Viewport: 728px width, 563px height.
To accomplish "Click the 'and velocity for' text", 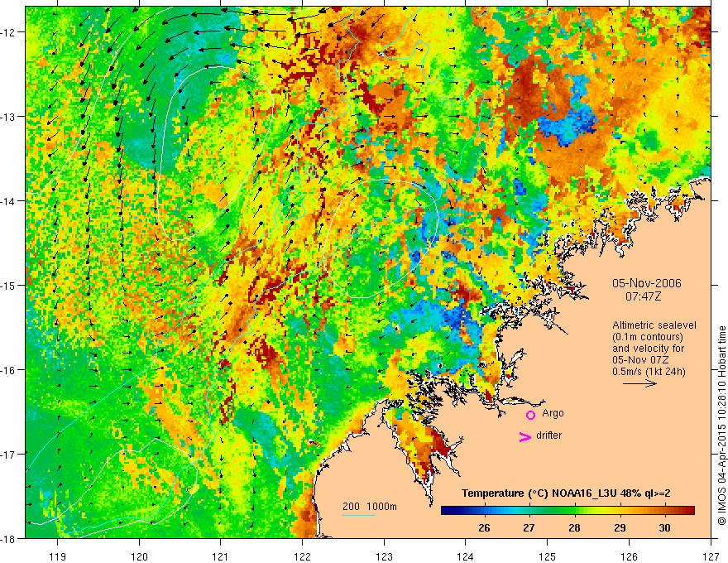I will click(x=648, y=349).
